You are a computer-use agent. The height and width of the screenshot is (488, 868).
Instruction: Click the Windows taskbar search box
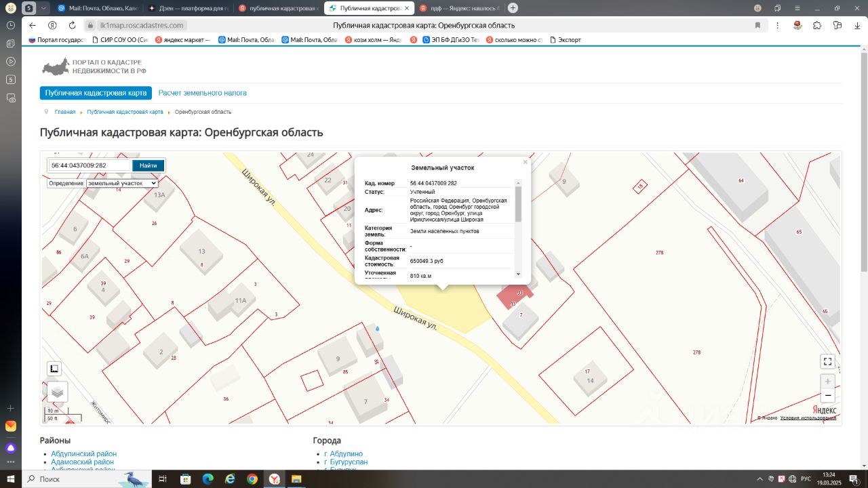[86, 479]
